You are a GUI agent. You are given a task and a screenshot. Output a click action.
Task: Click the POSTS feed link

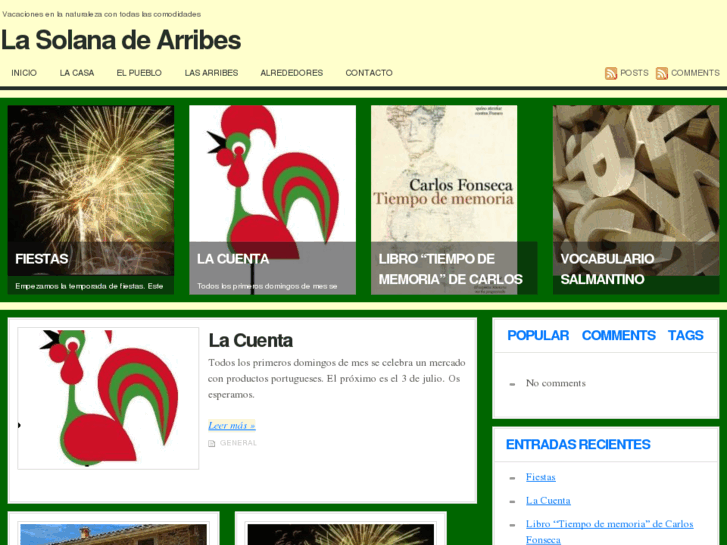(x=634, y=73)
